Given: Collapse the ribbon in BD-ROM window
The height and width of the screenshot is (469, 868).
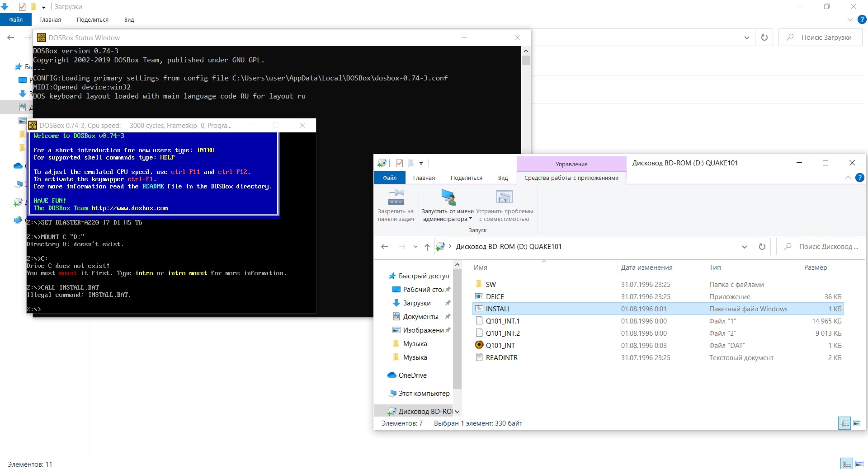Looking at the screenshot, I should (848, 178).
